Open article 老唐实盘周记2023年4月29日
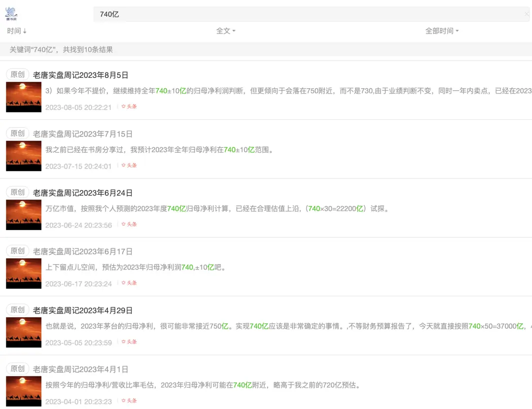Image resolution: width=532 pixels, height=409 pixels. 83,310
